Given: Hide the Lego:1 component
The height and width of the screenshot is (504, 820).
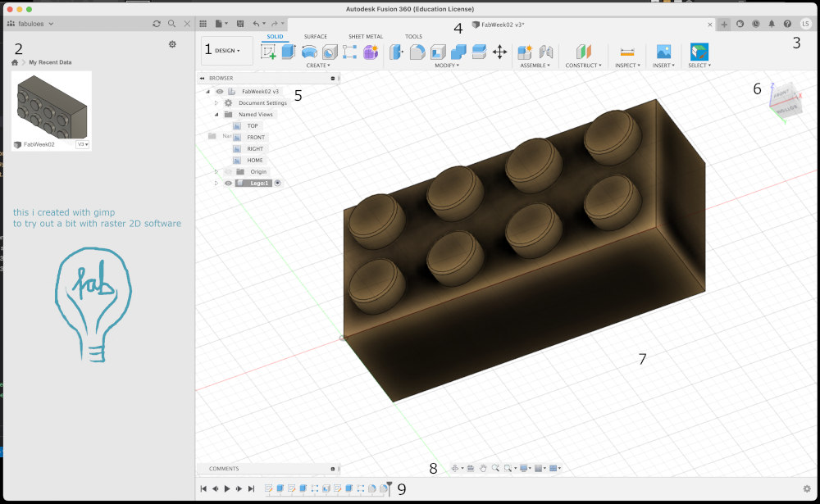Looking at the screenshot, I should [x=228, y=183].
